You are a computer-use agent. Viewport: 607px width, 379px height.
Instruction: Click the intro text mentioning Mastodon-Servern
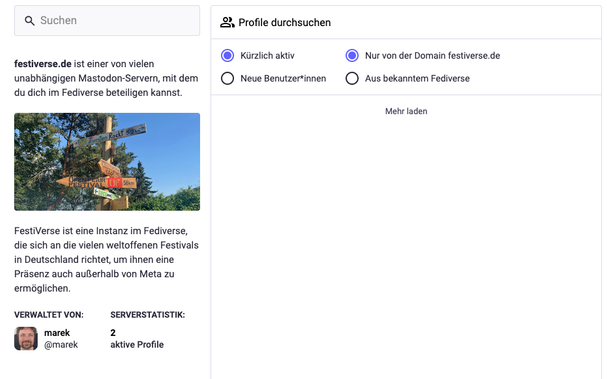point(106,78)
